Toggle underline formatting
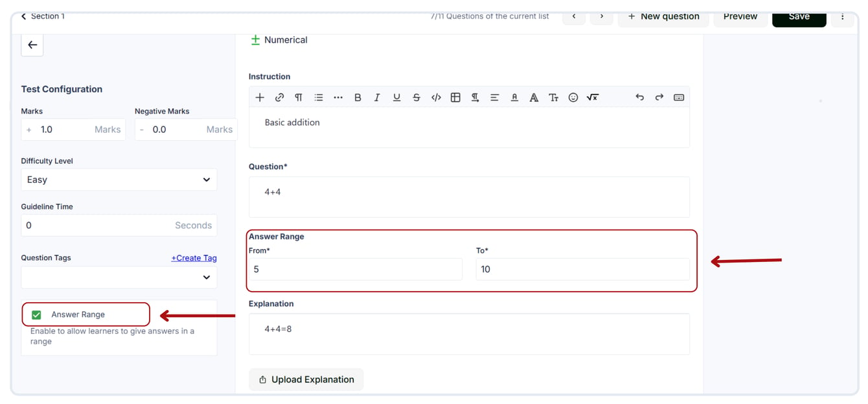Screen dimensions: 868x404 point(396,97)
